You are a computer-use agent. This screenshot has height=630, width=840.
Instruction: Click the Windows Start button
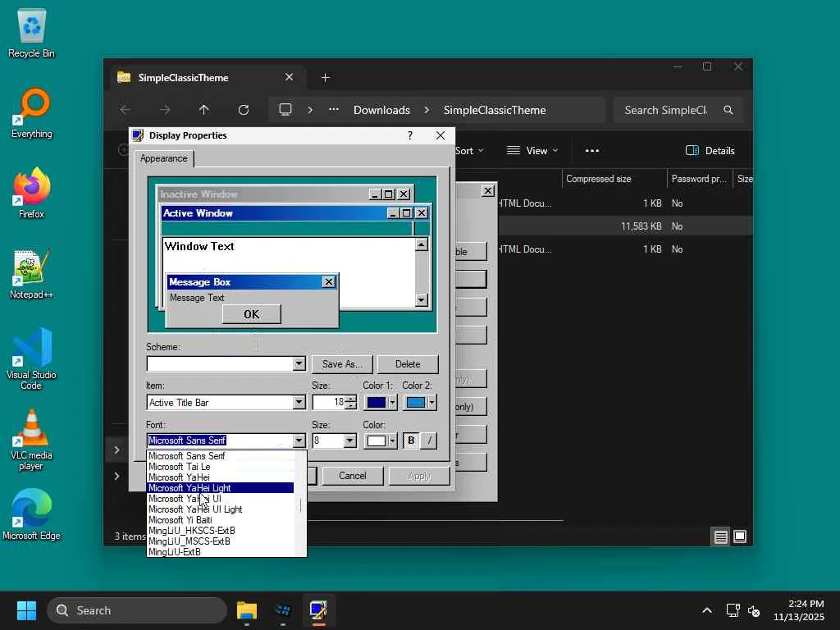26,610
